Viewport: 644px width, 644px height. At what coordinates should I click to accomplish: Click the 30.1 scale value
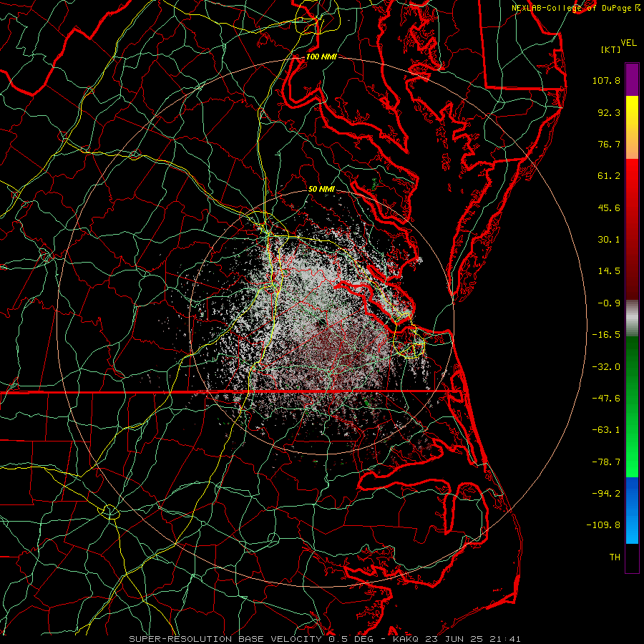click(x=609, y=240)
